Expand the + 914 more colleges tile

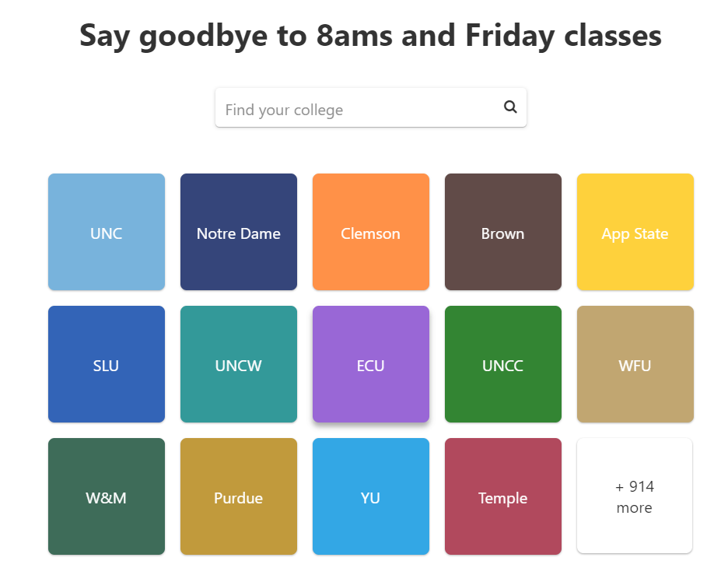click(x=635, y=496)
